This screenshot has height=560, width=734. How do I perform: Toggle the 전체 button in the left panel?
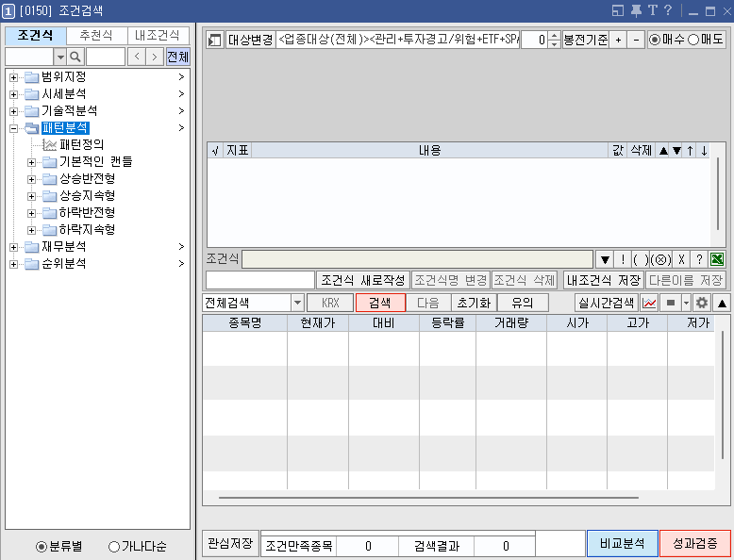click(178, 58)
